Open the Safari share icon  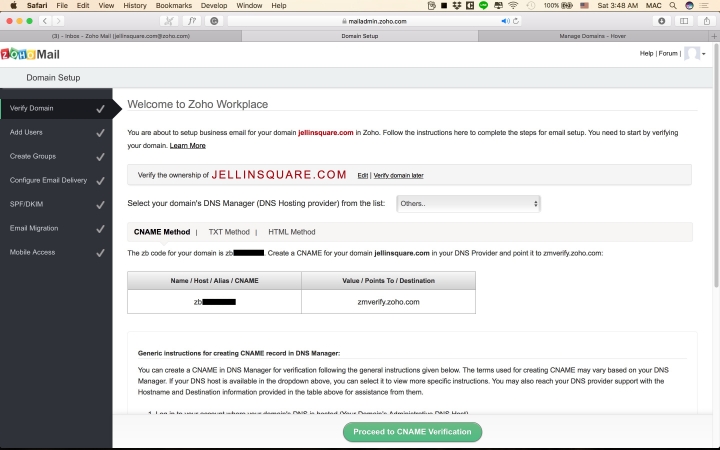click(706, 21)
